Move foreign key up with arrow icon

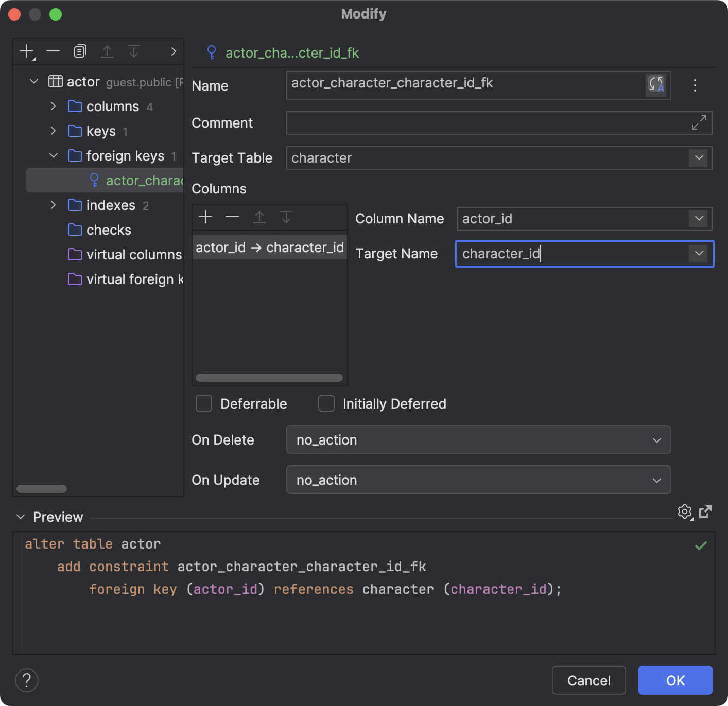point(107,51)
